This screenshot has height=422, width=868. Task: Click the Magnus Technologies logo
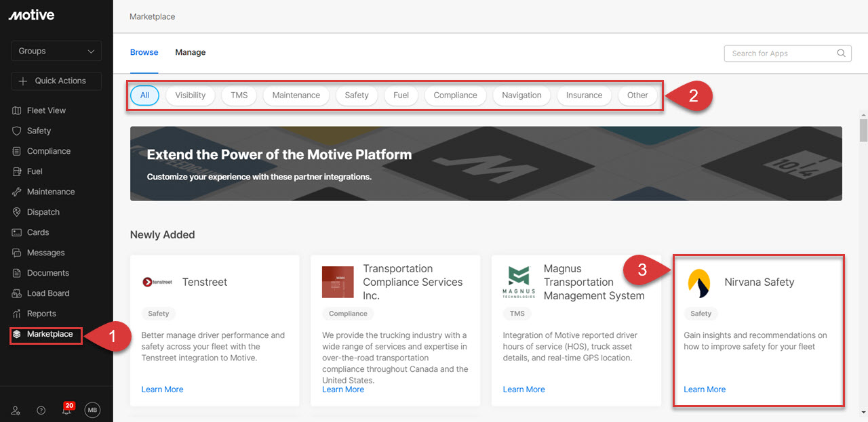(x=519, y=282)
